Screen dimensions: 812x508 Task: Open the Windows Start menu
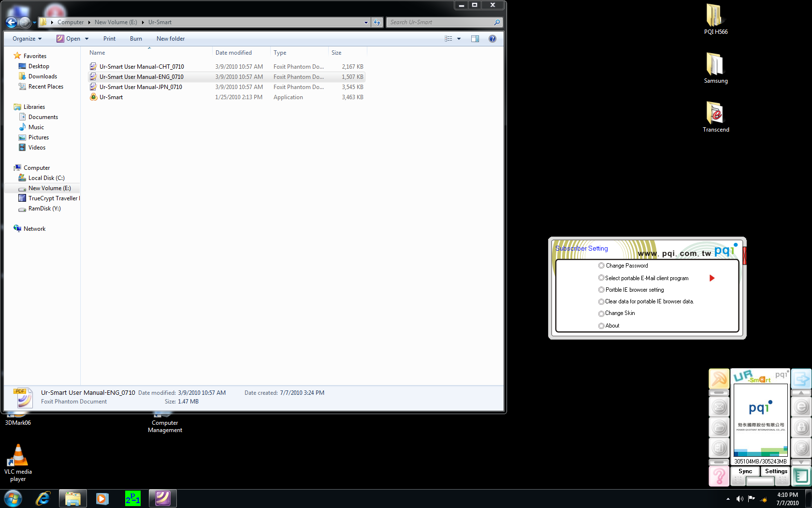(13, 498)
